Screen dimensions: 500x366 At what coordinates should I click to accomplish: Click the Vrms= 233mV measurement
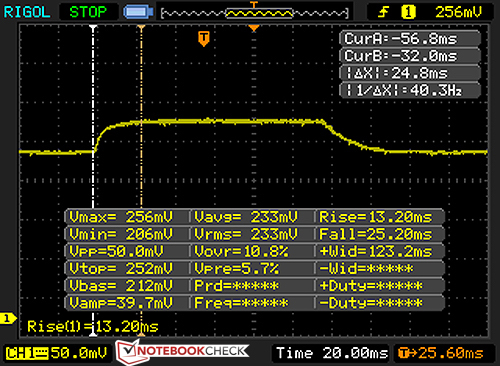coord(246,234)
